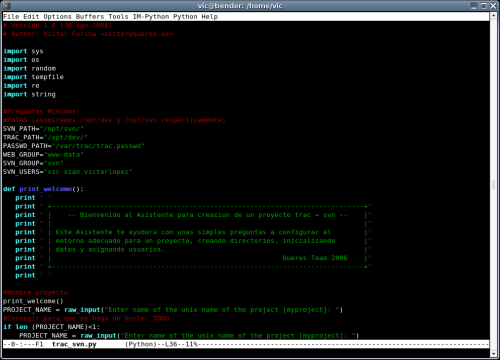500x360 pixels.
Task: Click the trac_svn.py buffer name in mode line
Action: coord(74,344)
